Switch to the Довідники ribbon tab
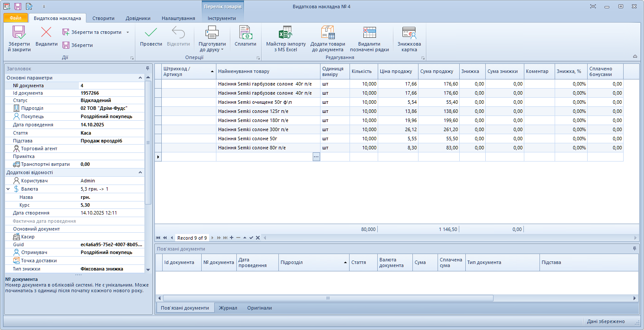 [x=138, y=18]
